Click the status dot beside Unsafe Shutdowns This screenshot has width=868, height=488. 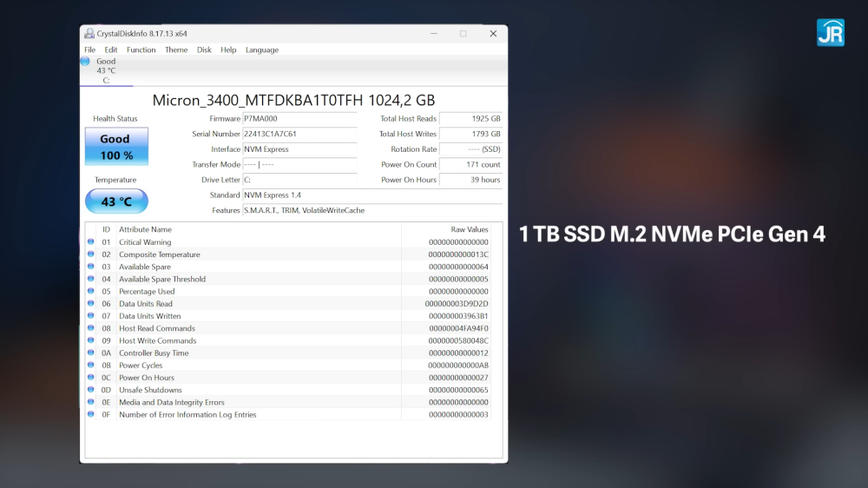91,390
